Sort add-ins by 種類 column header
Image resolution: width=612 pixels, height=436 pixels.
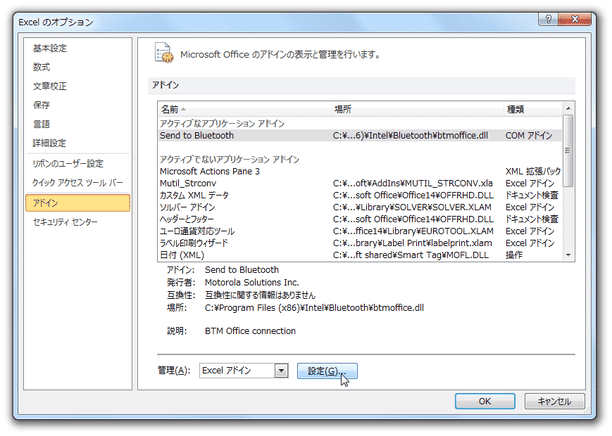(532, 109)
